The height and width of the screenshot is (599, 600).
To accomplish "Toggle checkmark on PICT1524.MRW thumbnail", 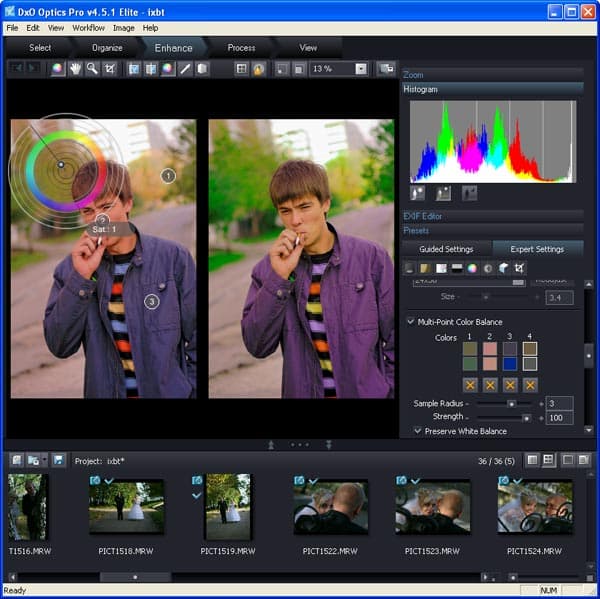I will coord(518,481).
